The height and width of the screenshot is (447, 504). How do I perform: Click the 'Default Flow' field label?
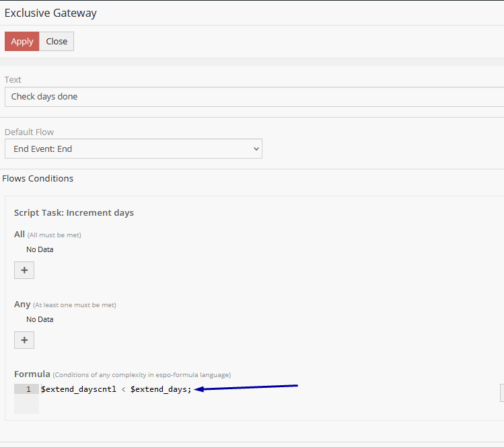pos(30,132)
